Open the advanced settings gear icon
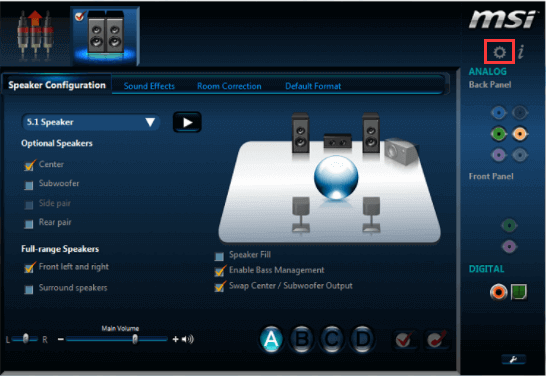 point(500,52)
